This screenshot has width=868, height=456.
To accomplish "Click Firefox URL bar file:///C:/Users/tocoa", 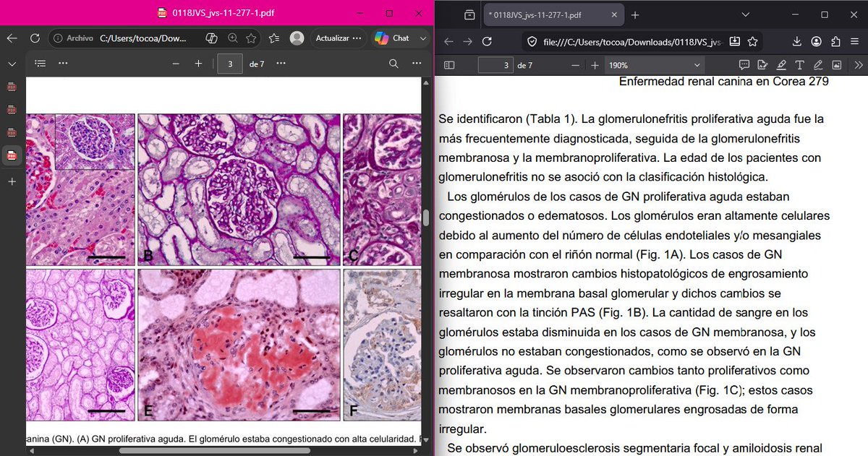I will (633, 42).
